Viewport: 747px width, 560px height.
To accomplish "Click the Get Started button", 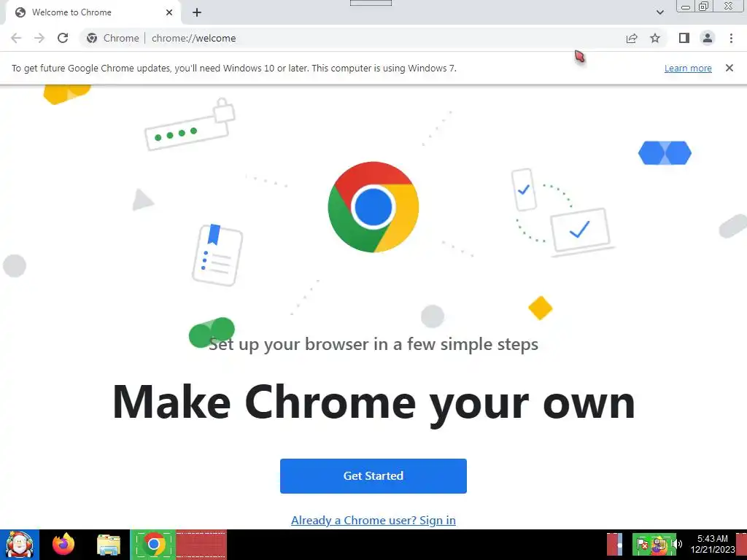I will coord(373,475).
